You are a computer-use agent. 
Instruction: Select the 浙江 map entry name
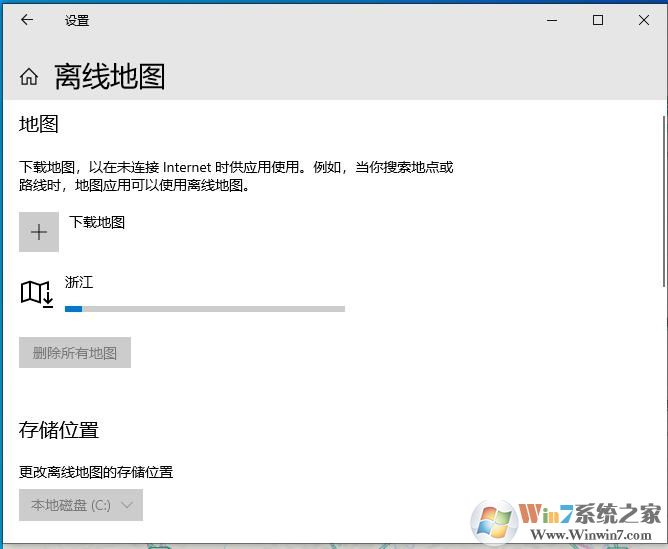(x=79, y=283)
